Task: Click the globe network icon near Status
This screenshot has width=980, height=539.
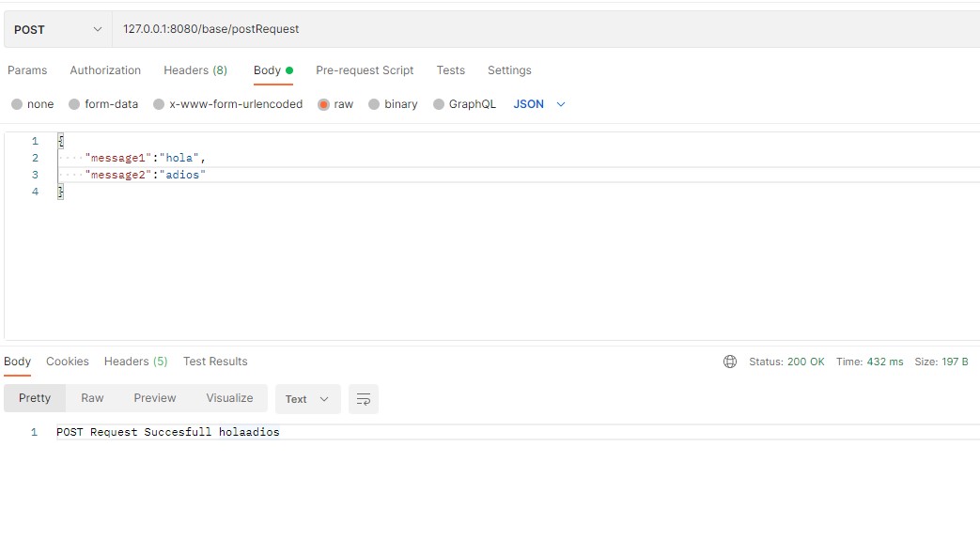Action: pos(730,362)
